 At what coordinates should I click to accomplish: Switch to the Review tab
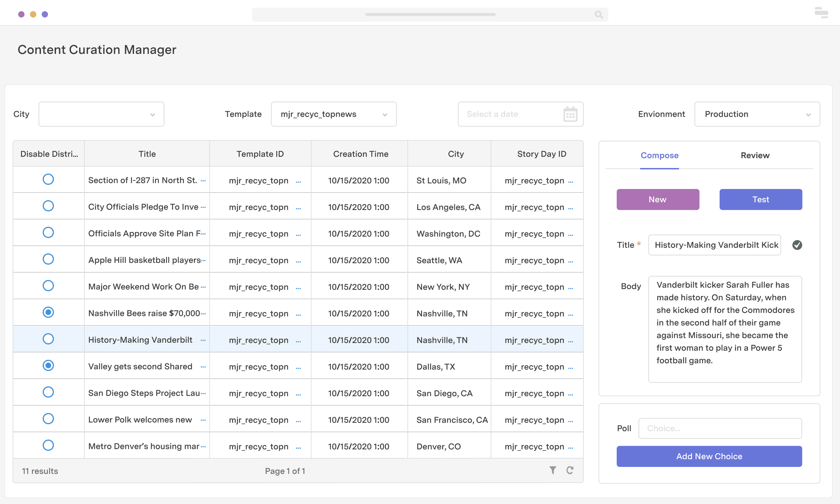755,155
